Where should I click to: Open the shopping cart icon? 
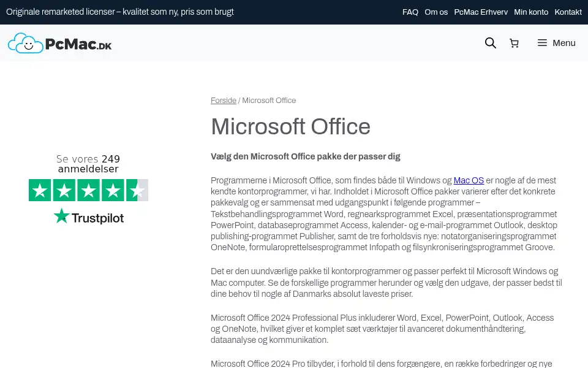tap(514, 43)
